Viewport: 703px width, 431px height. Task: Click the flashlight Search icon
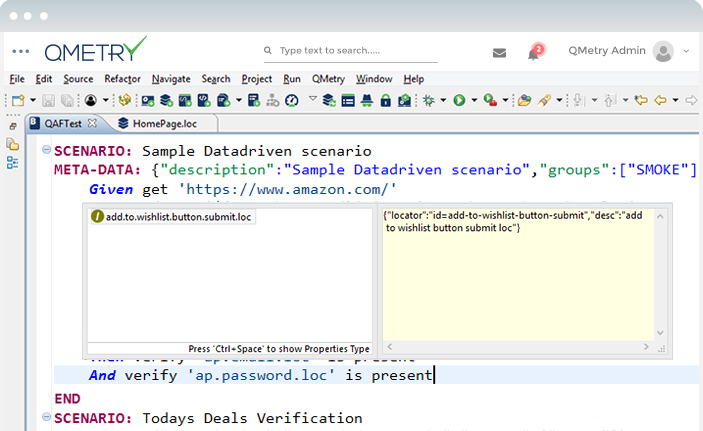pos(544,100)
